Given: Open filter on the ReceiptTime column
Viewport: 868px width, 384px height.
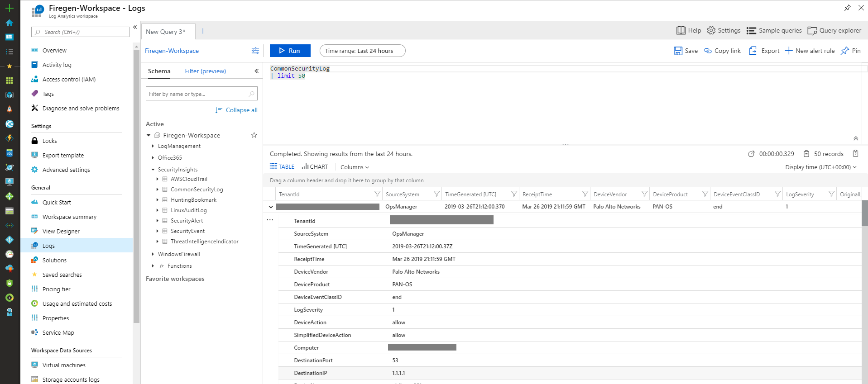Looking at the screenshot, I should coord(585,194).
